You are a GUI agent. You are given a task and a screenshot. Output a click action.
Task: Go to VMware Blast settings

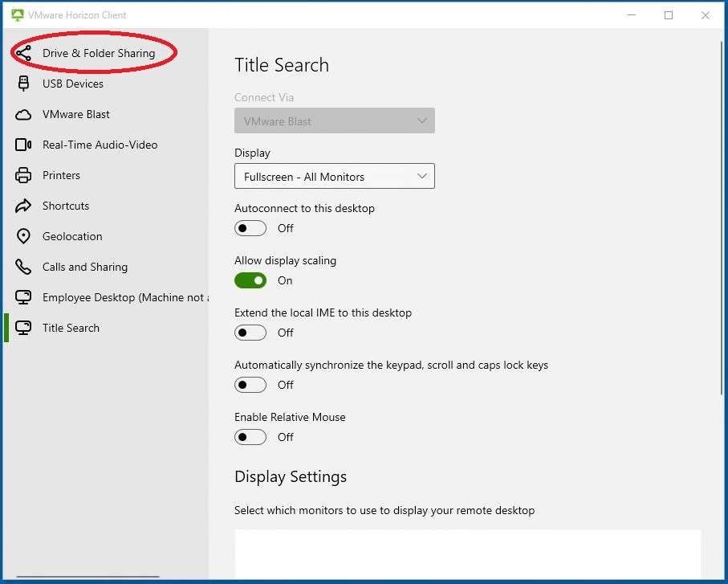pyautogui.click(x=106, y=114)
